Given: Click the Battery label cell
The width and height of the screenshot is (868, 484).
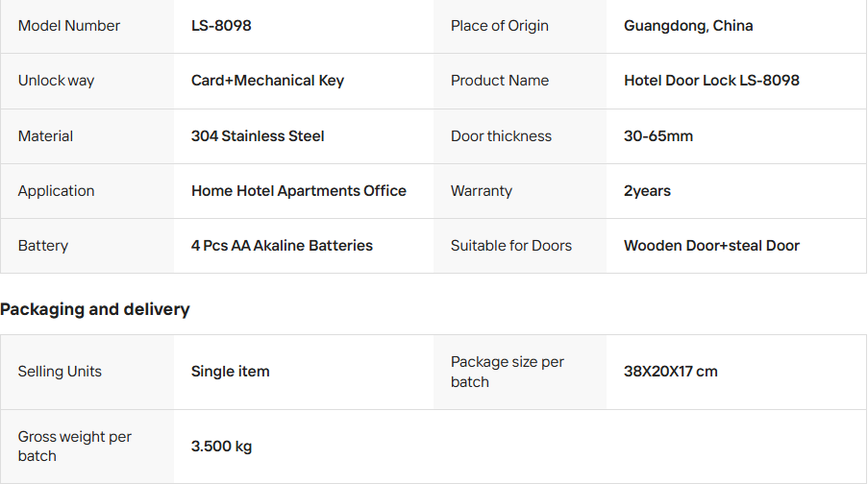Looking at the screenshot, I should [43, 246].
